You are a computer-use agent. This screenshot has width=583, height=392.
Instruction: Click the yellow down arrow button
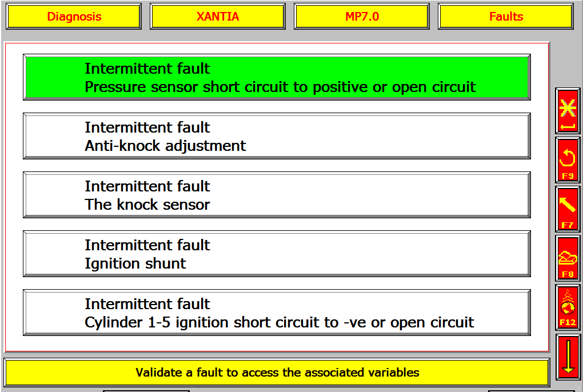click(568, 357)
